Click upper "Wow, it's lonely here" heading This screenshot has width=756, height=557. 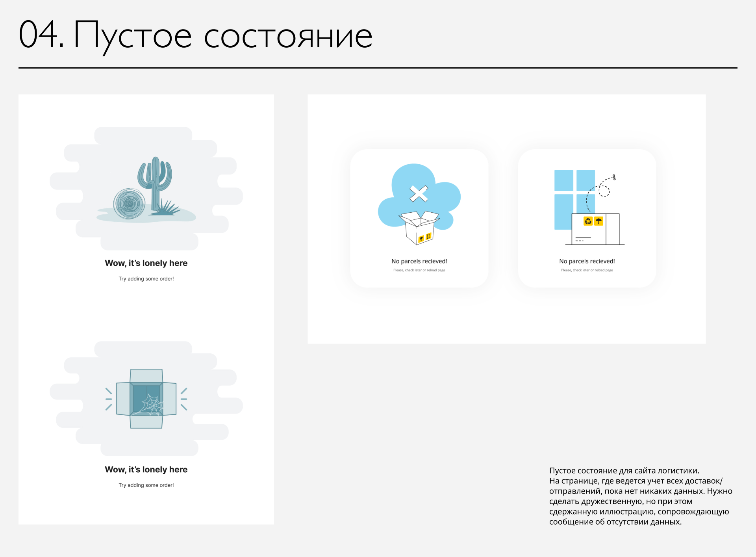[146, 263]
